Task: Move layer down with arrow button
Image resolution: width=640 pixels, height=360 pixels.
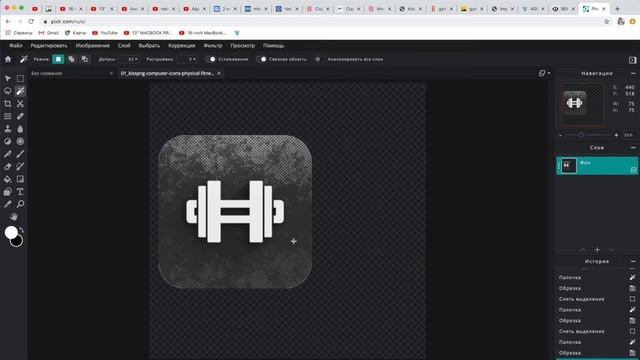Action: point(611,249)
